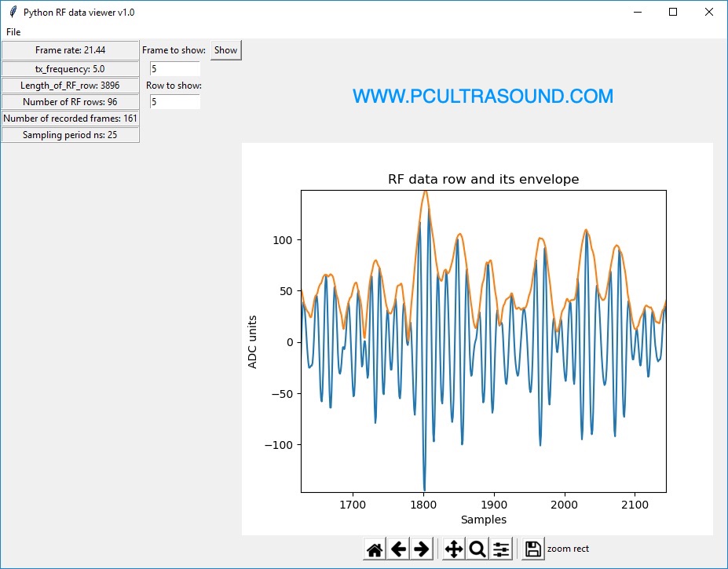This screenshot has width=728, height=569.
Task: Click Number of RF rows: 96 label
Action: point(70,102)
